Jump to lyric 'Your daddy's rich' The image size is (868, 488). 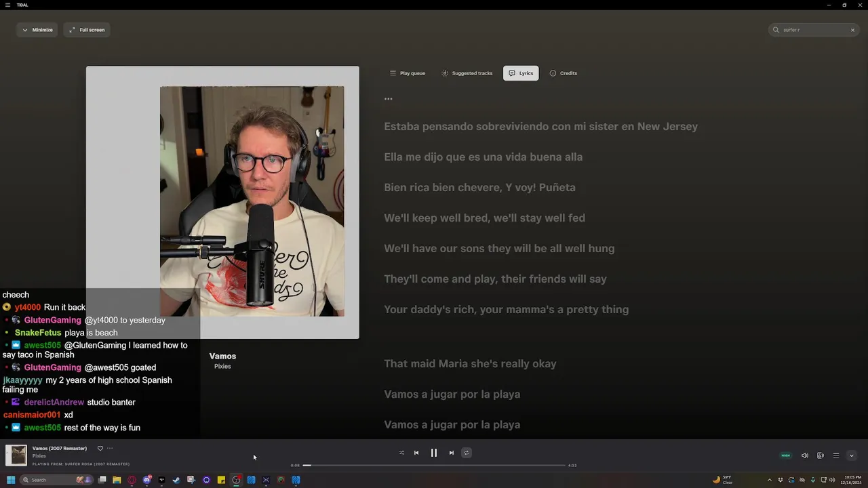coord(506,310)
